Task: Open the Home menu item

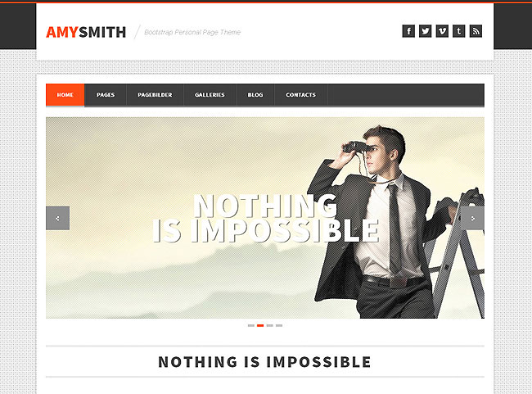Action: tap(65, 95)
